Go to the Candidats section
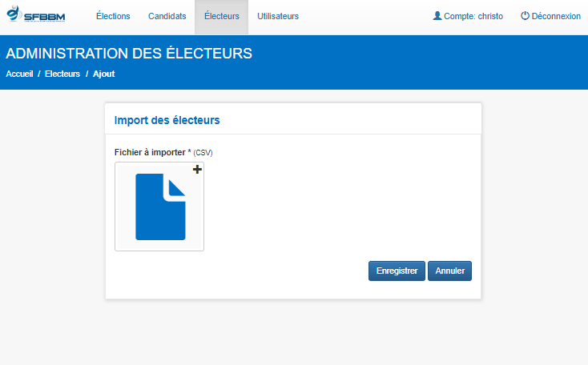 pos(167,16)
